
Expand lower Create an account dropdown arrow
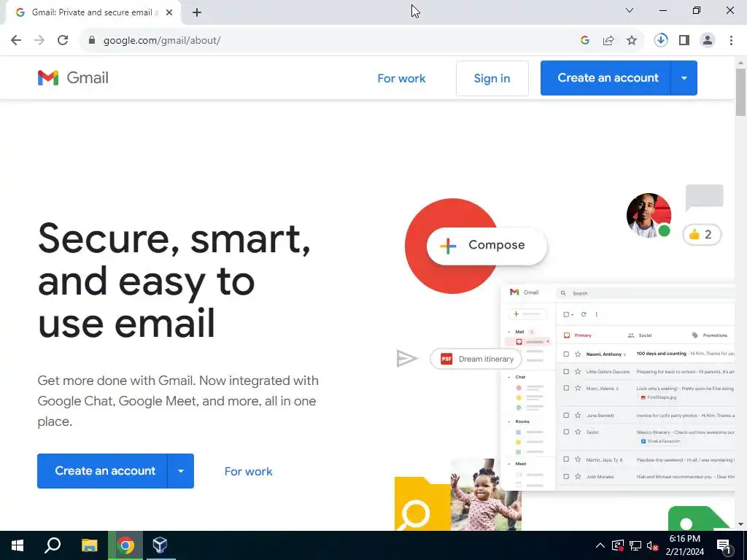coord(181,471)
